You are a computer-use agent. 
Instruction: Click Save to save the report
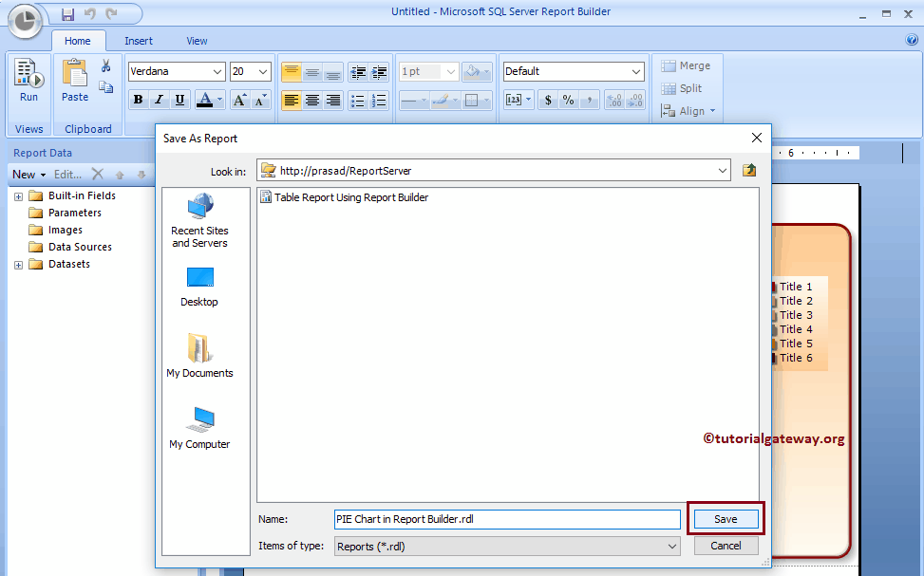tap(726, 519)
